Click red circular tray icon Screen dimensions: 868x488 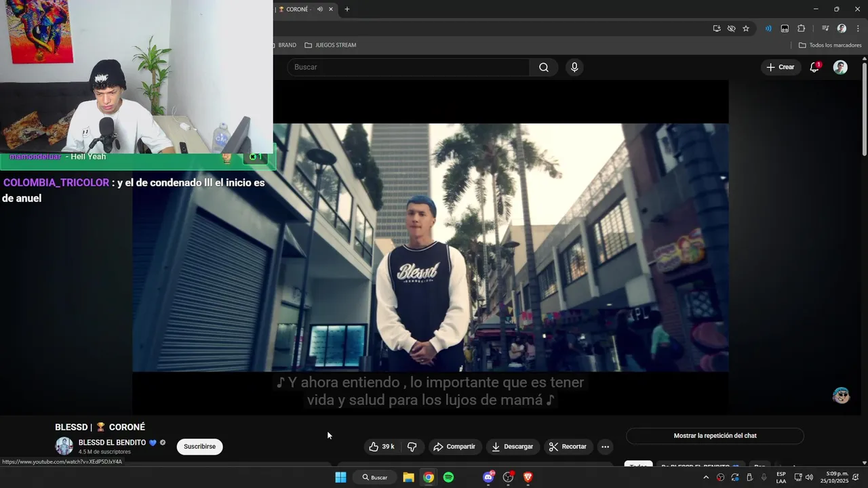(720, 477)
